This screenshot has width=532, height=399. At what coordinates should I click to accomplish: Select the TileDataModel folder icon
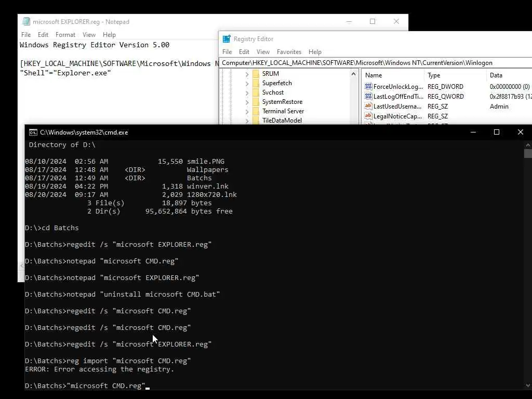click(256, 120)
